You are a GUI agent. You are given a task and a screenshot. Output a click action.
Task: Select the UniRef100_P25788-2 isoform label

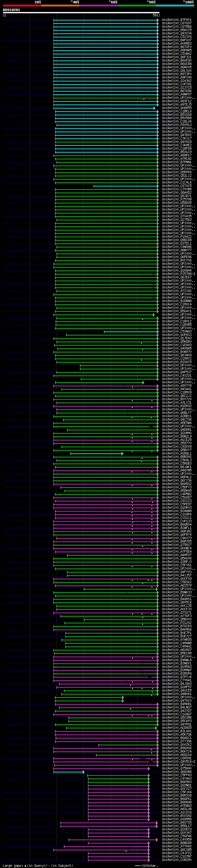tap(179, 274)
